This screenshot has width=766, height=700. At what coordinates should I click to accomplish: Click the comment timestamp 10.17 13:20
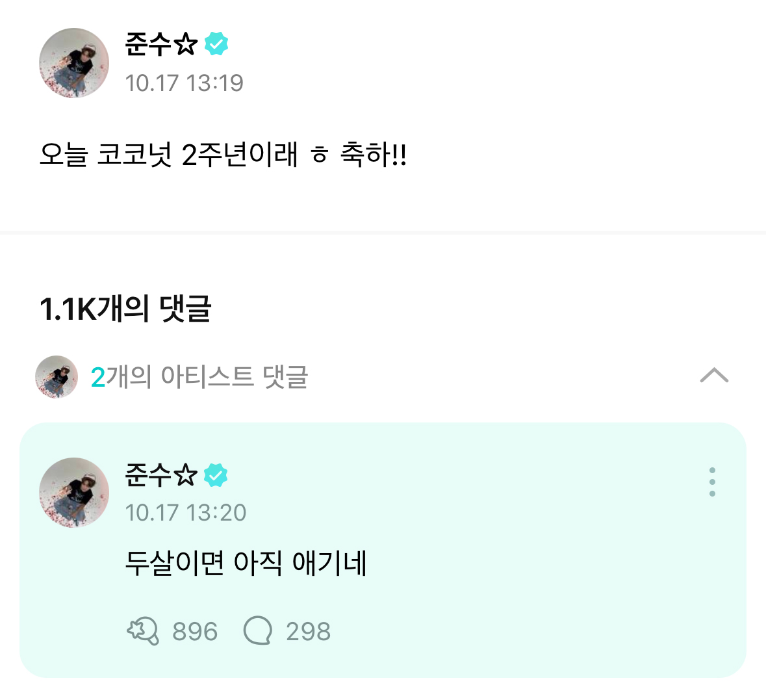tap(184, 512)
